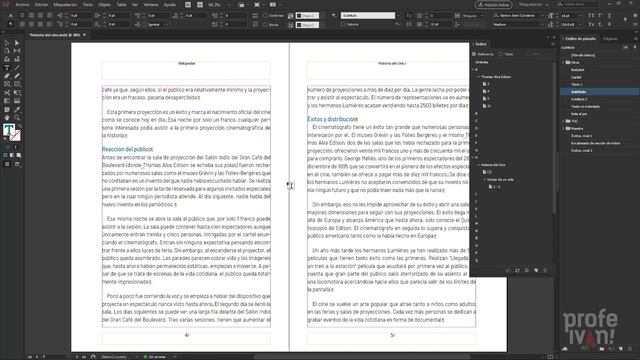Click all caps TT icon
The image size is (640, 360).
pos(591,16)
